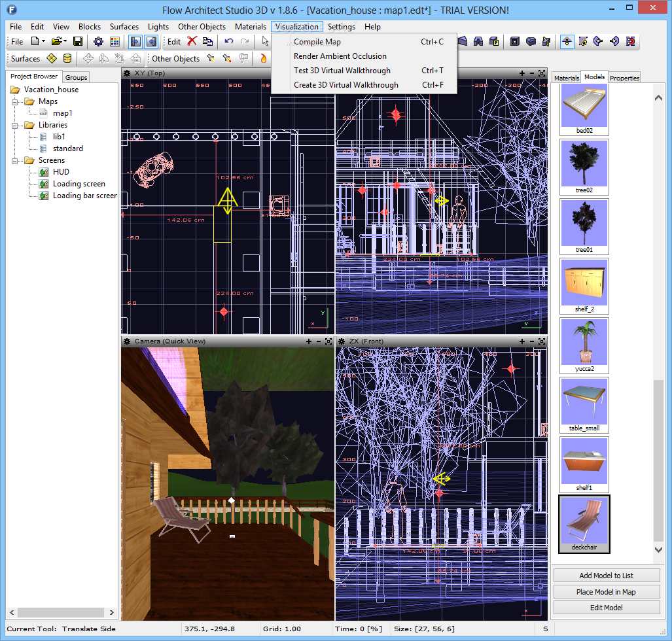Viewport: 672px width, 641px height.
Task: Click the yellow cylinder surface icon
Action: [67, 58]
